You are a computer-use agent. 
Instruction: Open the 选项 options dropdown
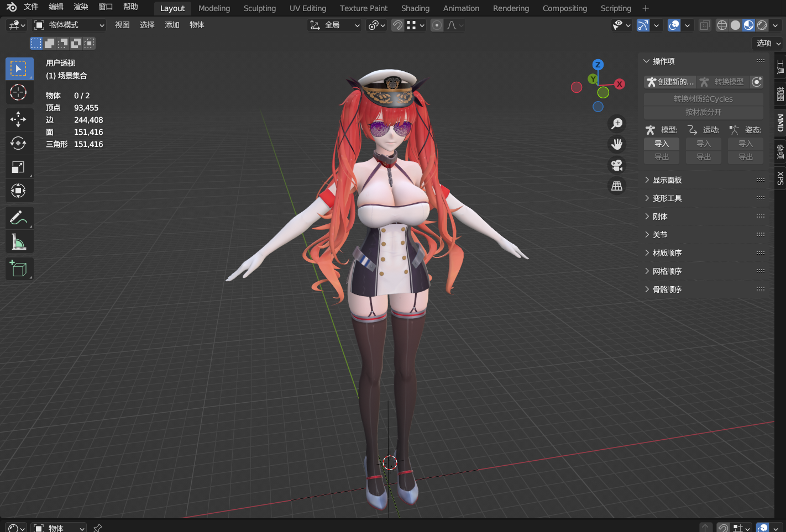coord(768,43)
